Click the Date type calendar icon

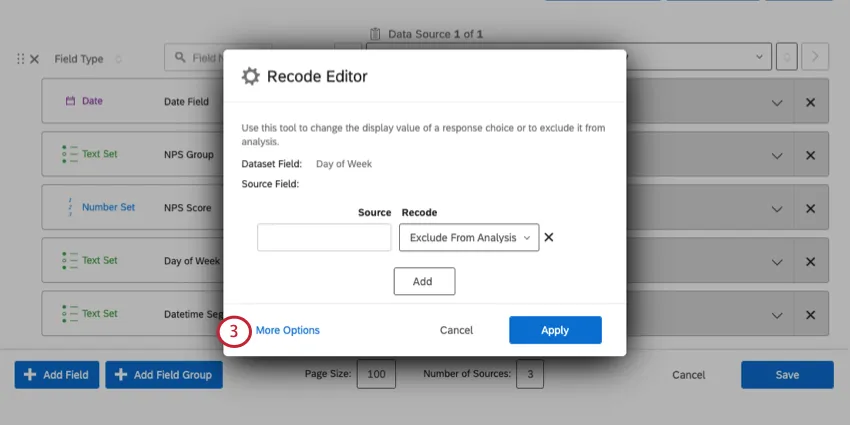[70, 101]
